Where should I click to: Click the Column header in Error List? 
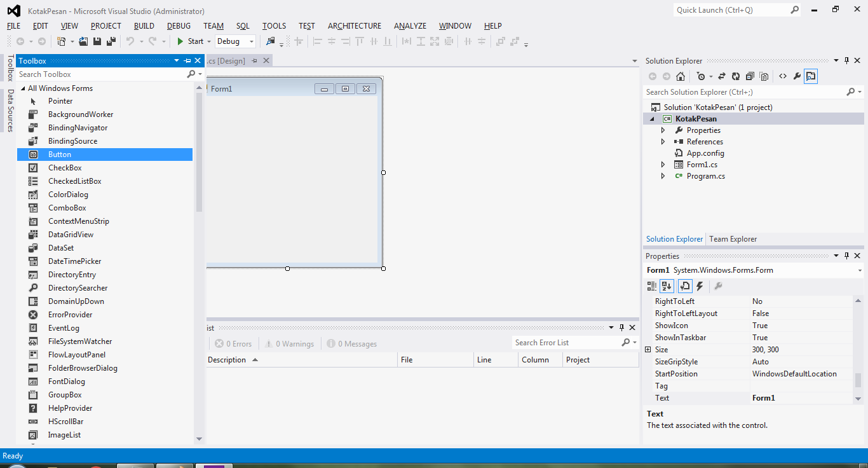541,360
